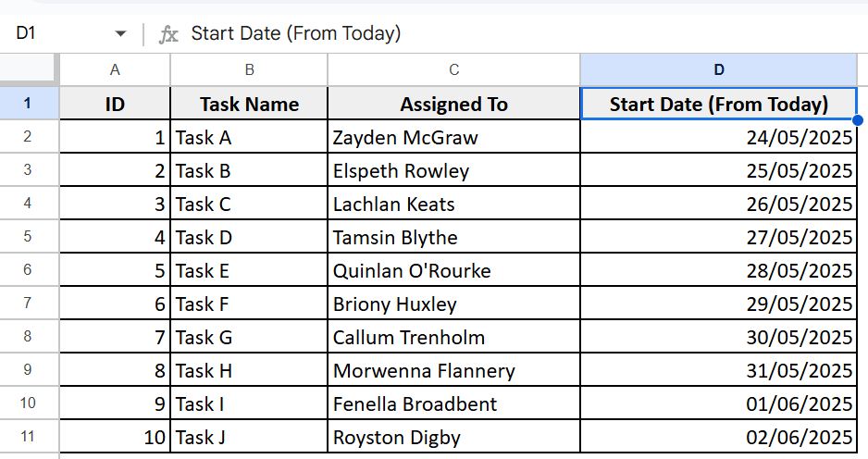
Task: Click the formula bar text Start Date (From Today)
Action: click(x=295, y=33)
